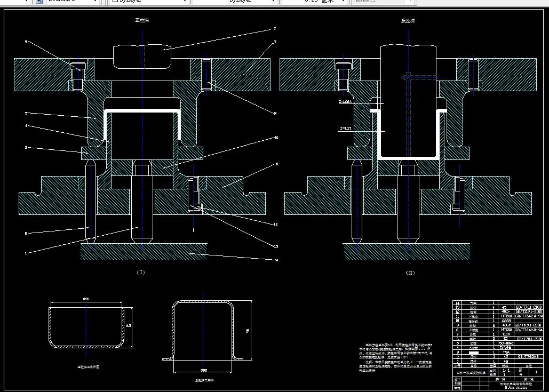Select callout number 9 label
Image resolution: width=549 pixels, height=392 pixels.
tap(275, 113)
